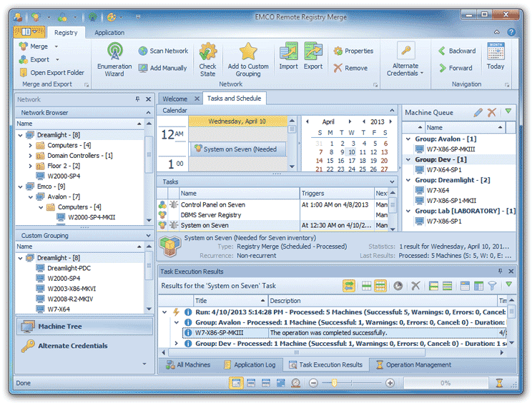The width and height of the screenshot is (532, 403).
Task: Select W2003-X86-MKVI in Custom Grouping
Action: pyautogui.click(x=72, y=289)
